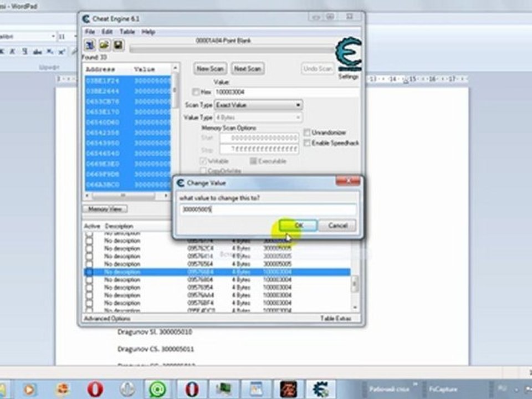Tick Enable Speedhack checkbox
532x399 pixels.
pos(307,143)
